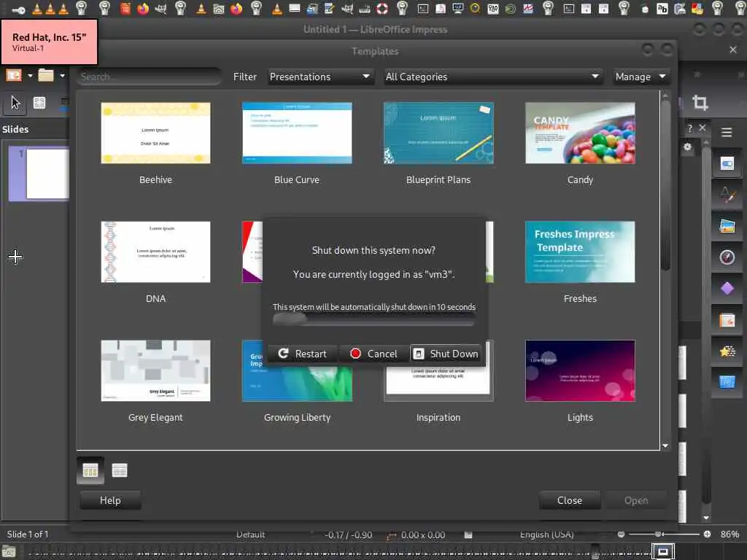This screenshot has width=747, height=560.
Task: Close the sidebar panel with its X button
Action: [703, 128]
